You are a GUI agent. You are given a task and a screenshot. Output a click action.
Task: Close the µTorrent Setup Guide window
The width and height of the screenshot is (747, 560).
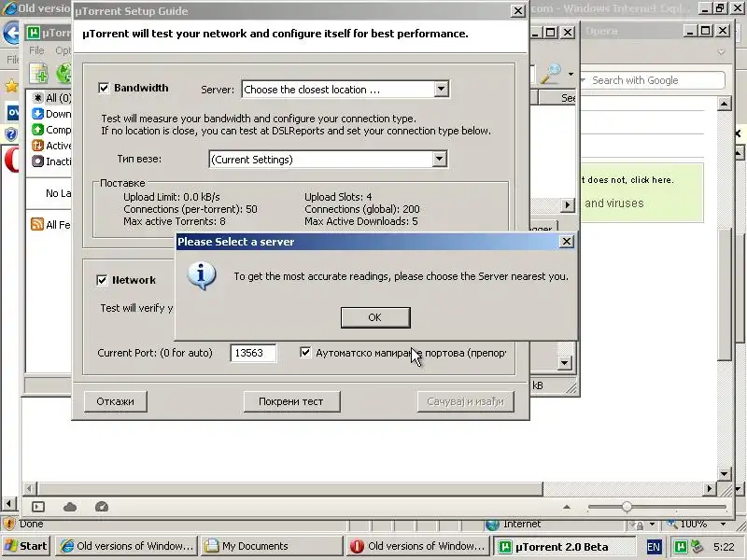[517, 11]
